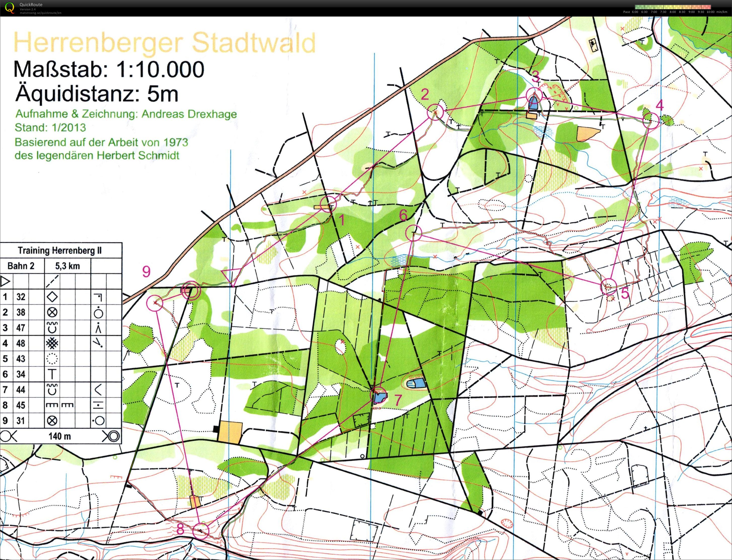This screenshot has height=560, width=732.
Task: Click the Training Herrenberg II table header
Action: (60, 251)
